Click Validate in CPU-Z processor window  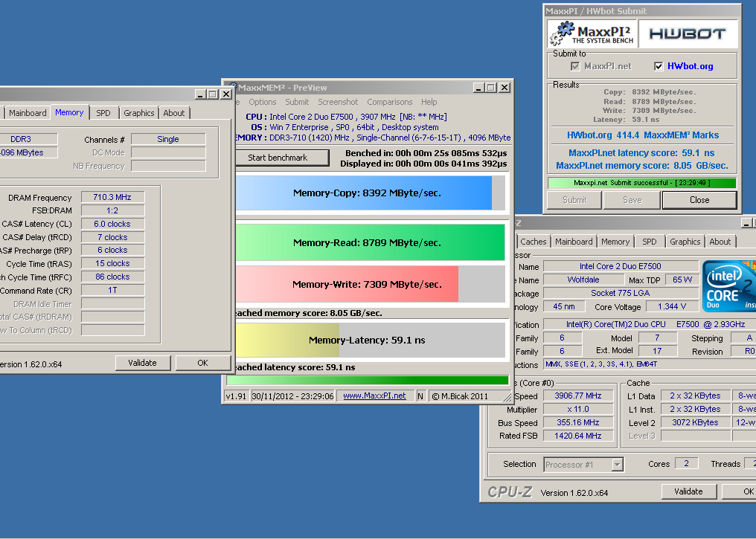(688, 491)
